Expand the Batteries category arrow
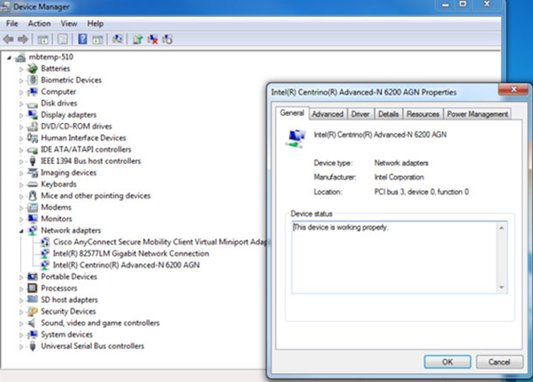Screen dimensions: 533x382 [21, 69]
